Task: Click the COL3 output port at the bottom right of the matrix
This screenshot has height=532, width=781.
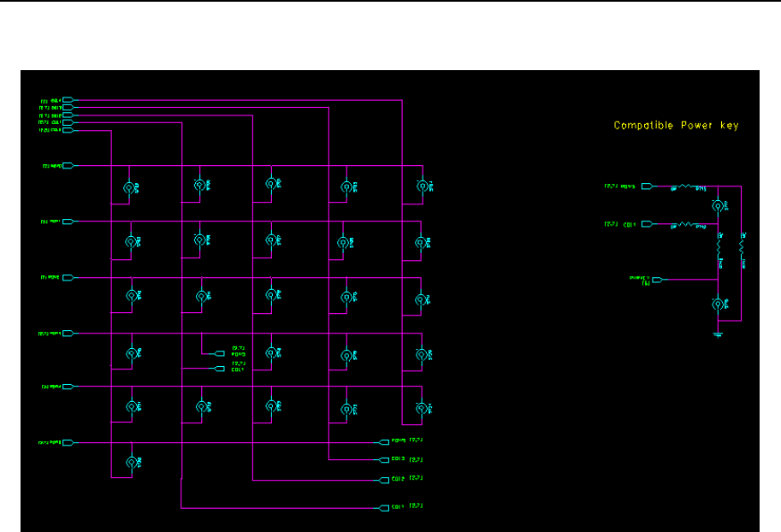Action: click(384, 460)
